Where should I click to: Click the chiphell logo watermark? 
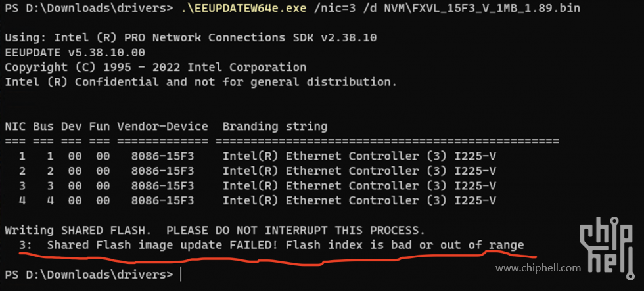tap(607, 248)
